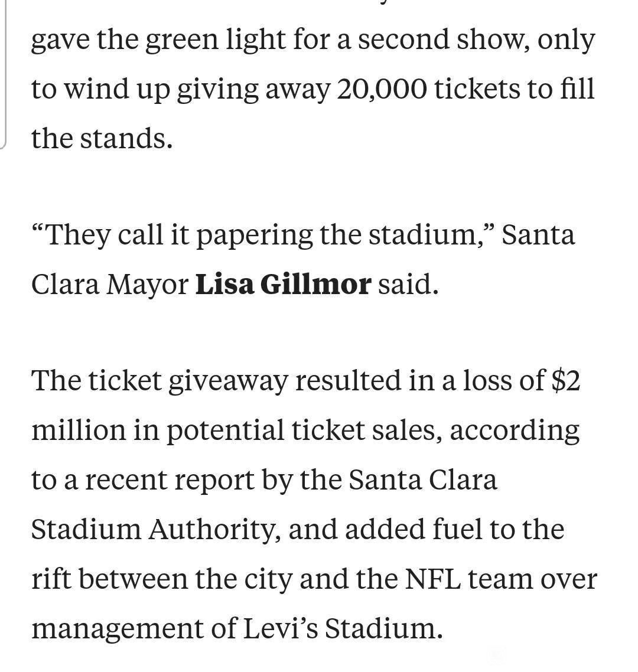Click the words "Levi's Stadium" in the last line

343,629
